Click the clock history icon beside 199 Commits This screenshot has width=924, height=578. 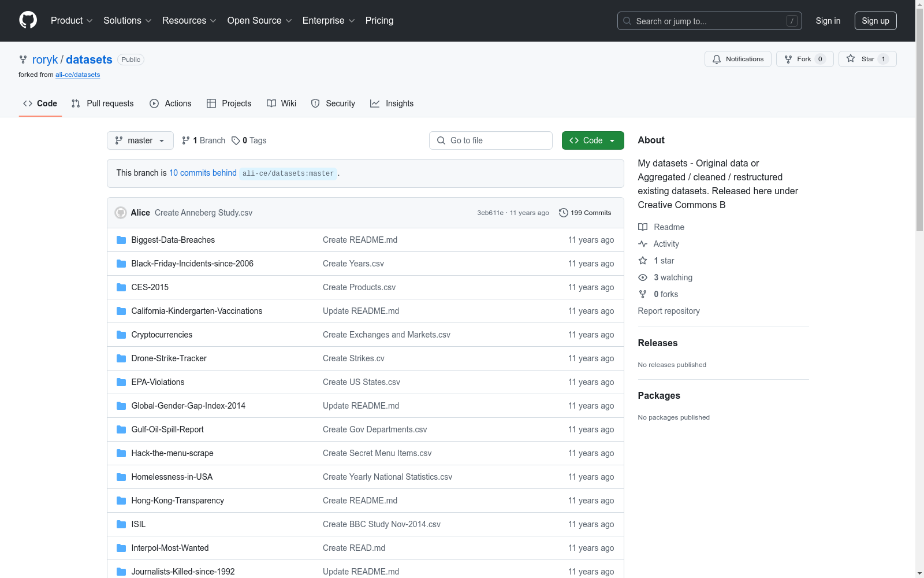tap(564, 213)
